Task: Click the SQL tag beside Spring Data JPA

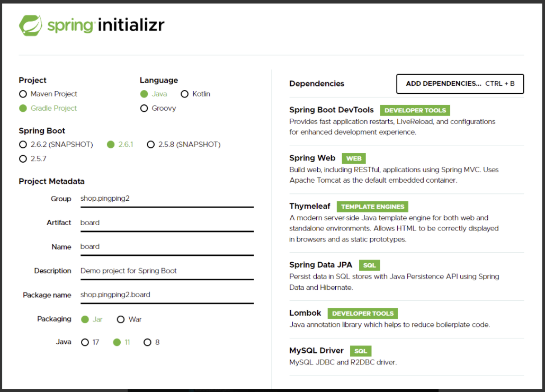Action: (370, 265)
